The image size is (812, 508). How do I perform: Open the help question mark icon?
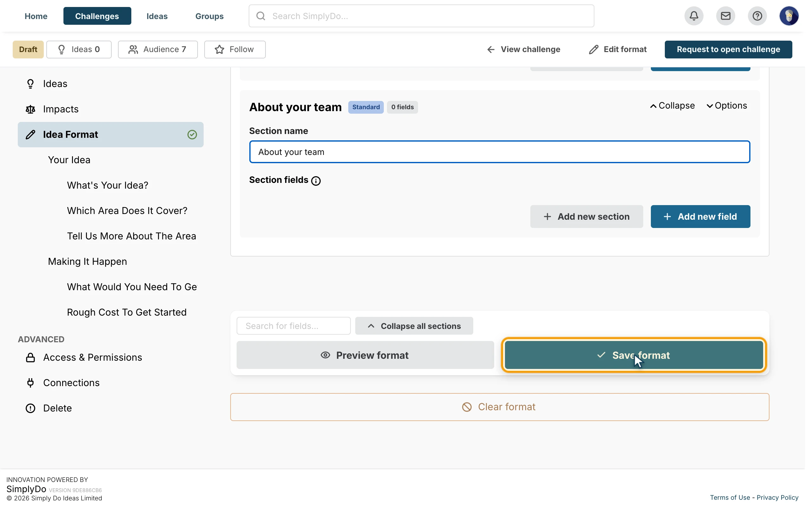[757, 16]
